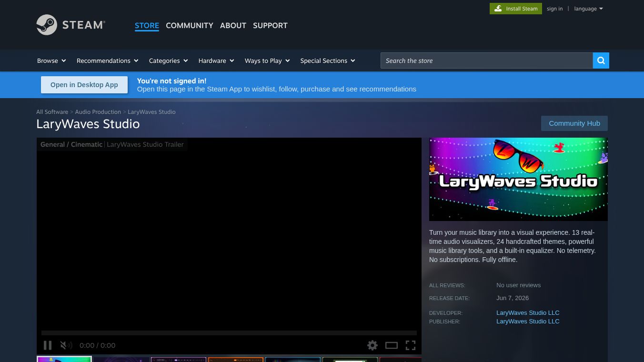
Task: Click the video progress bar
Action: point(229,333)
